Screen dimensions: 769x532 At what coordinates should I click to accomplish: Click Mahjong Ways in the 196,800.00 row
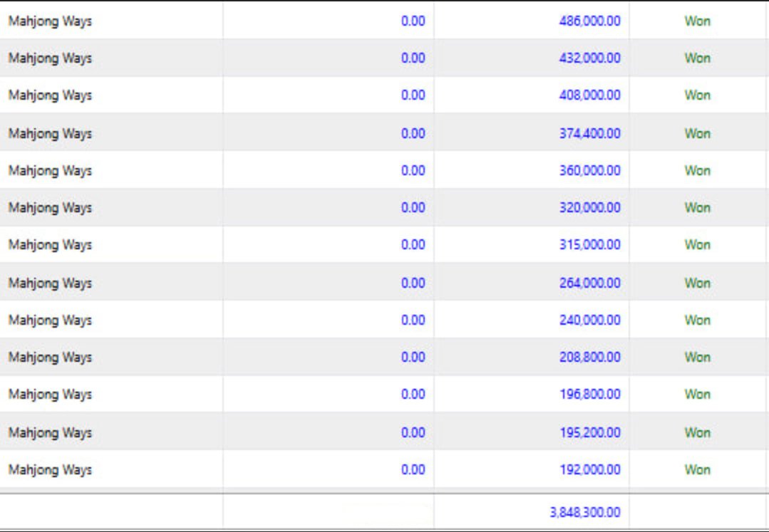coord(50,395)
